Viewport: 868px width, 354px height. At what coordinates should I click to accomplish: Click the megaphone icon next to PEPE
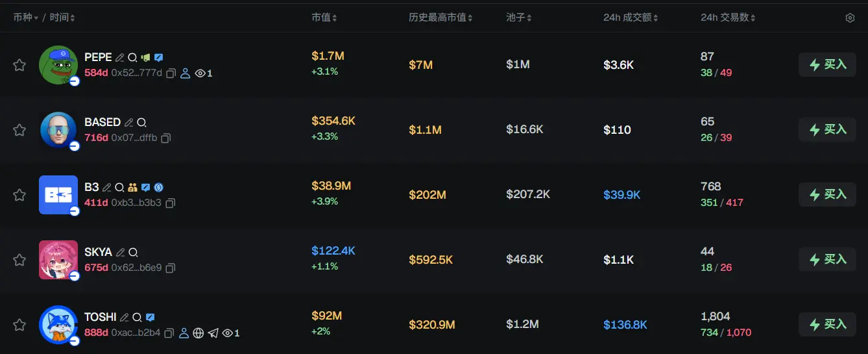[x=145, y=57]
